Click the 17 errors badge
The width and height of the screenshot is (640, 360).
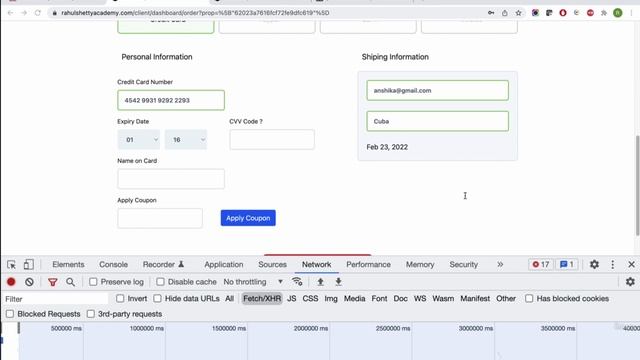pos(541,264)
